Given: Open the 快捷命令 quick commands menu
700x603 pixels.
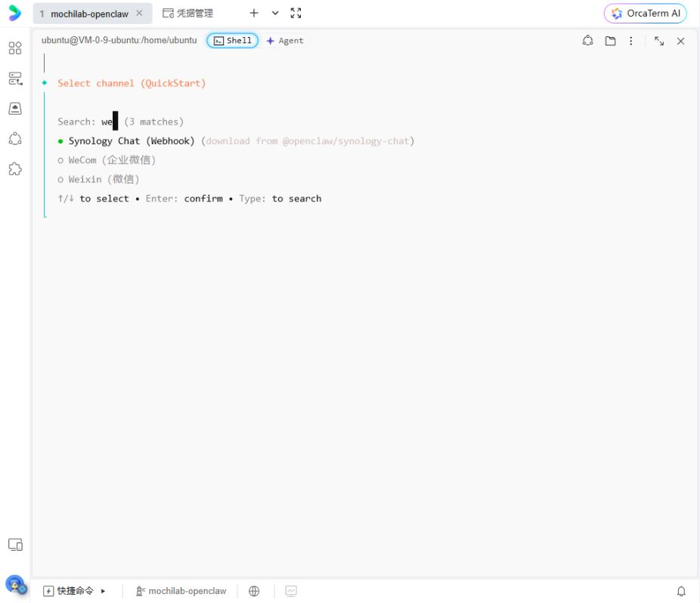Looking at the screenshot, I should pyautogui.click(x=68, y=591).
